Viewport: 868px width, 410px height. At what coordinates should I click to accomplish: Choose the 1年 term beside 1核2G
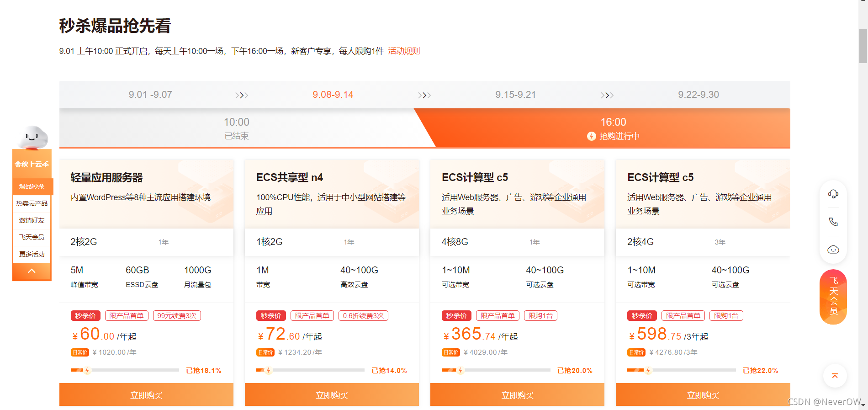[349, 242]
